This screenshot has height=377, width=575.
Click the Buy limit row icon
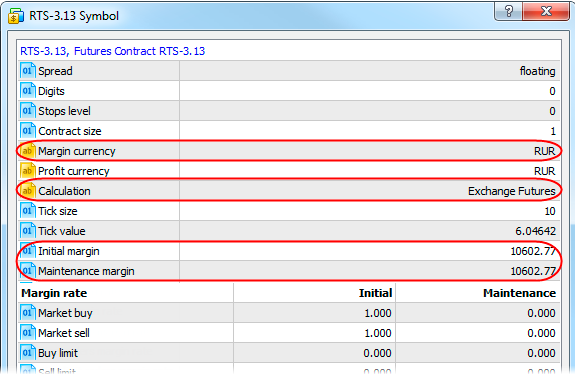(x=28, y=353)
